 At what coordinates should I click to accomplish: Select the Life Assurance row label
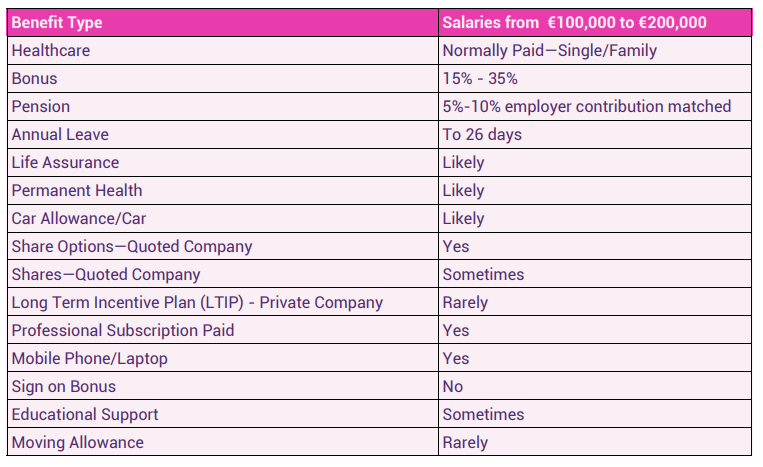pos(65,162)
